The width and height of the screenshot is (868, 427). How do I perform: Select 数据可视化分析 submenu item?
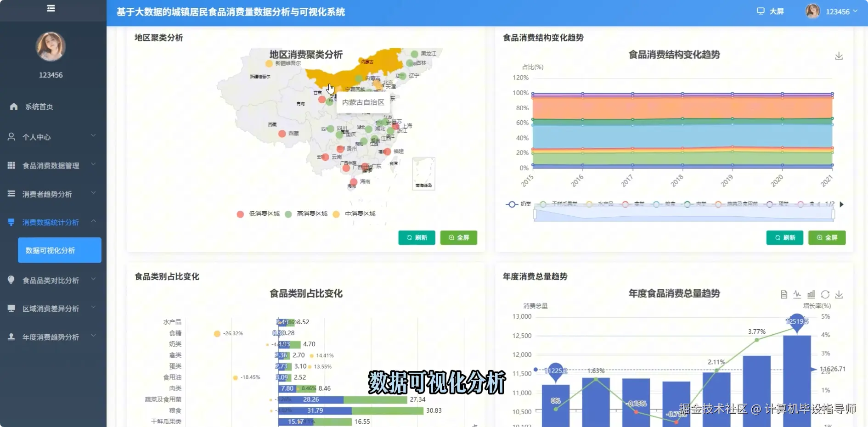pyautogui.click(x=60, y=250)
